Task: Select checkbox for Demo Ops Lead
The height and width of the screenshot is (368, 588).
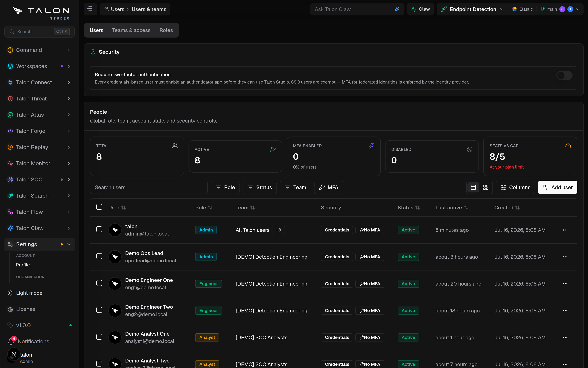Action: click(x=99, y=256)
